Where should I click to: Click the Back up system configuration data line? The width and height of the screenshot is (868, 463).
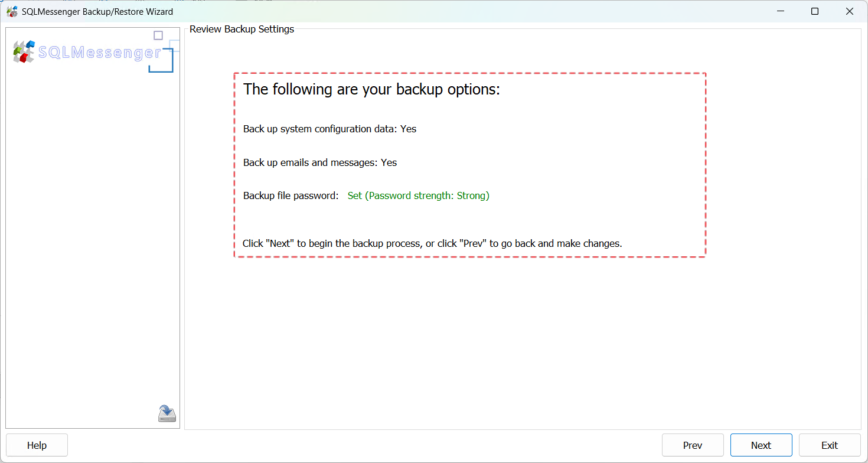tap(329, 129)
